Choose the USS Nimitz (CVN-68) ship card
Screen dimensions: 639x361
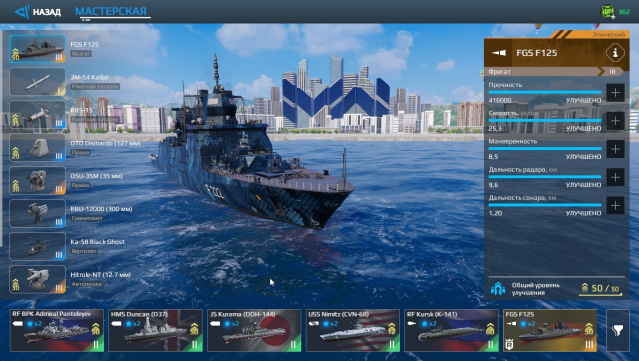coord(353,330)
